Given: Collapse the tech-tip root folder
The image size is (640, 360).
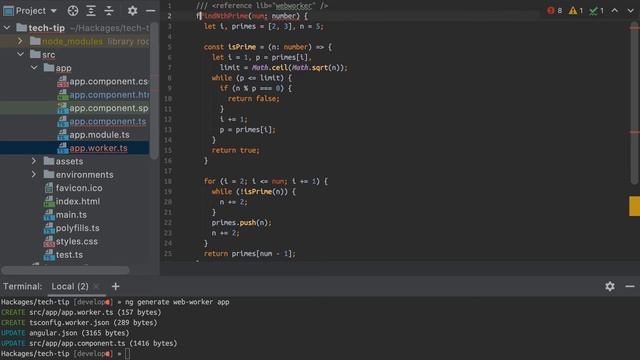Looking at the screenshot, I should click(x=7, y=28).
